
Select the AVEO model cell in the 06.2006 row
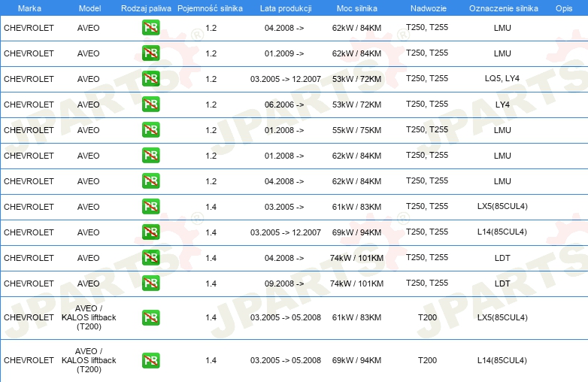(89, 105)
